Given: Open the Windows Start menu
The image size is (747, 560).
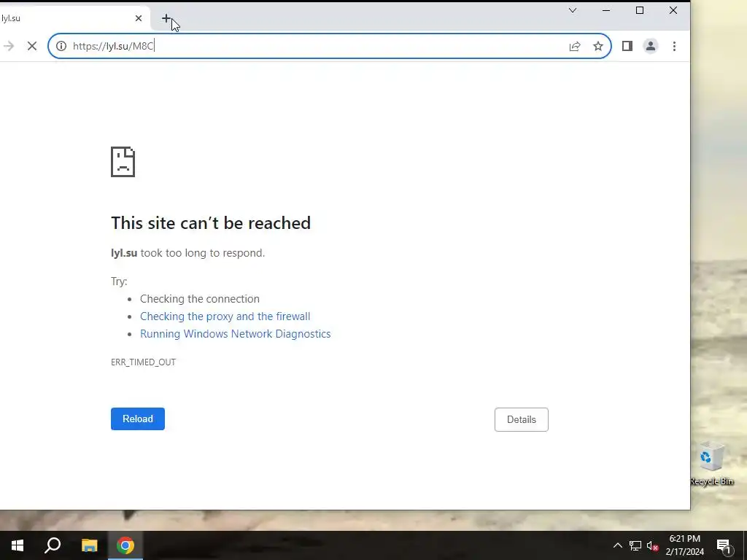Looking at the screenshot, I should tap(18, 545).
